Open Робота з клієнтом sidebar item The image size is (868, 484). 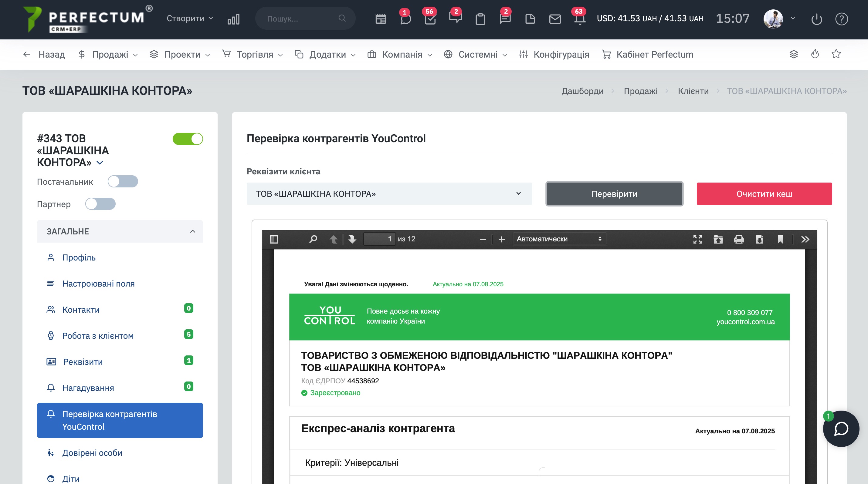[98, 336]
